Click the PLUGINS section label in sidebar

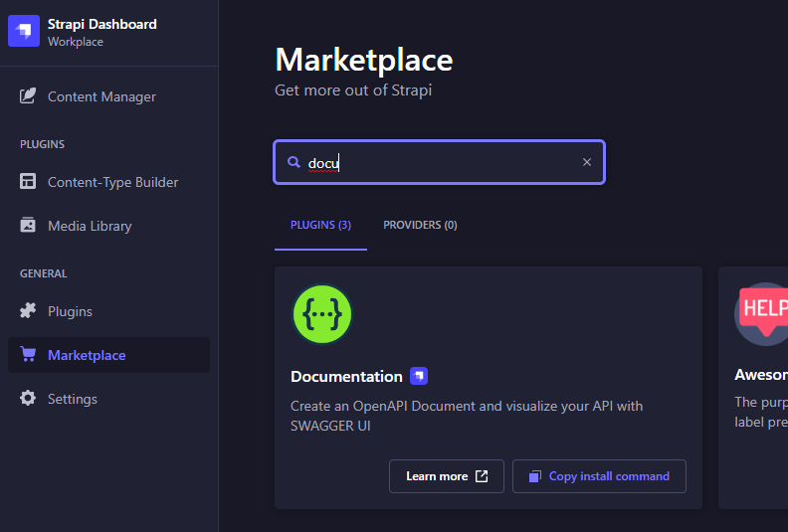click(x=42, y=144)
